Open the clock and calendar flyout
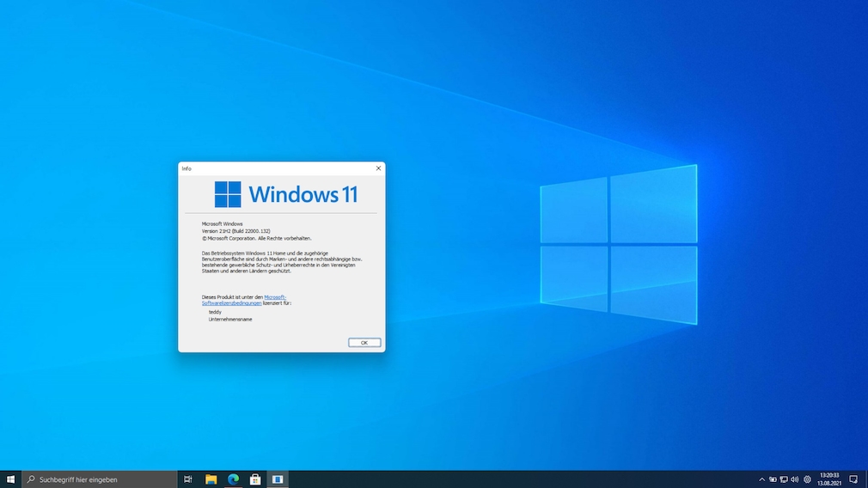 coord(829,479)
